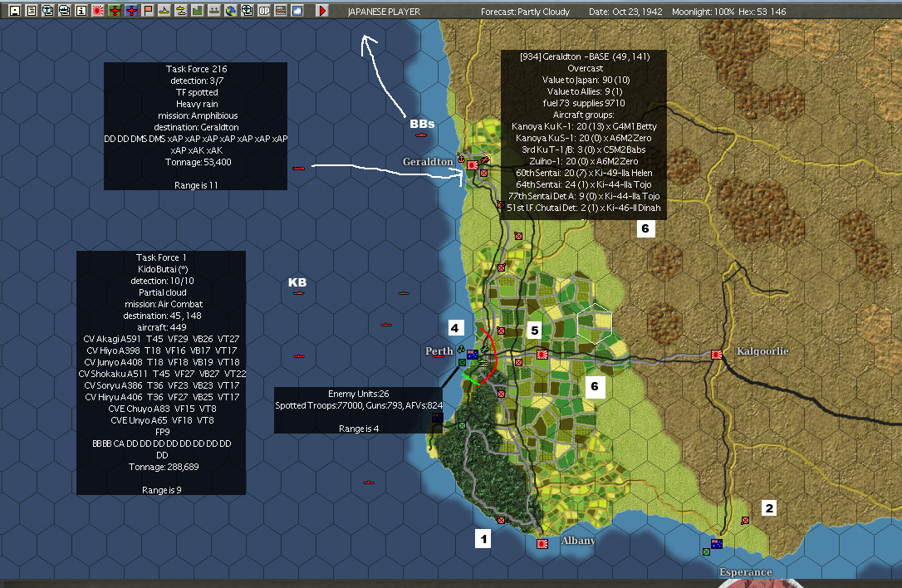This screenshot has height=588, width=902.
Task: Click the Geraldton city label
Action: pyautogui.click(x=428, y=162)
